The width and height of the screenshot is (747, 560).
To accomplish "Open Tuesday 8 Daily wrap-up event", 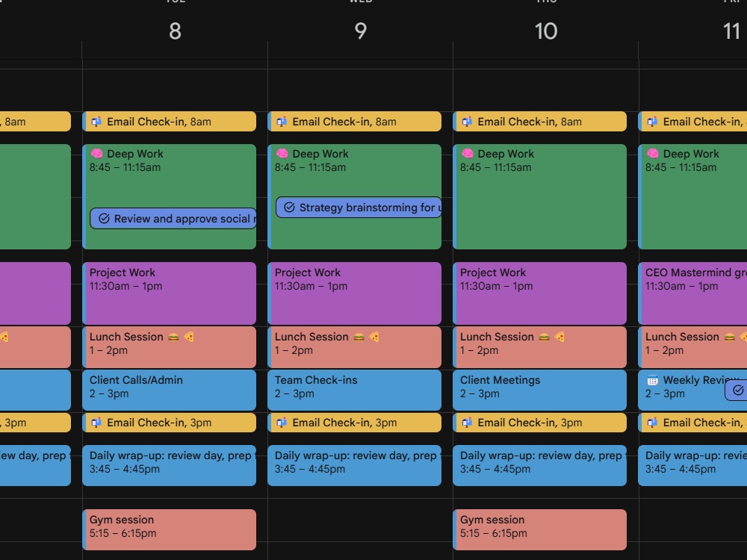I will 169,465.
